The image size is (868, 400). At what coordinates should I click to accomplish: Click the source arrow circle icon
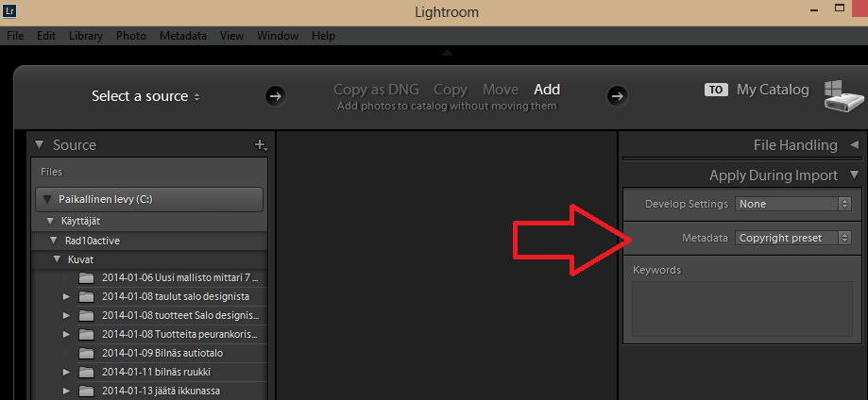click(275, 96)
